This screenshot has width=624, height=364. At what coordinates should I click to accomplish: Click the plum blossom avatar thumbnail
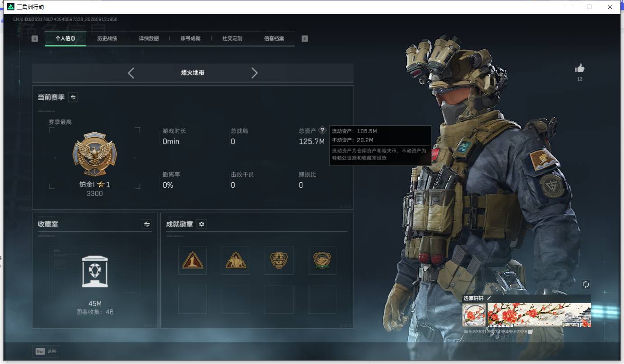474,315
